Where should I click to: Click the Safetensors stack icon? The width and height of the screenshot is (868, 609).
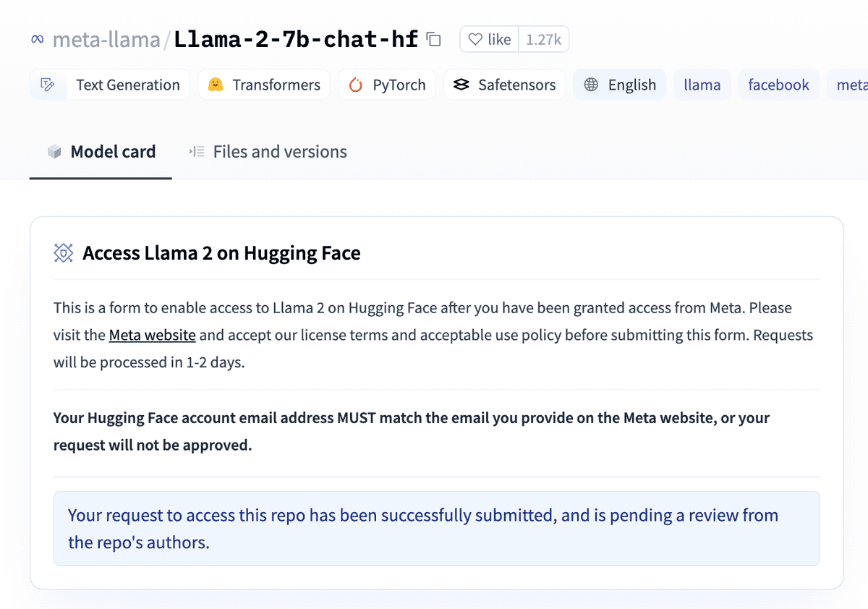tap(461, 85)
